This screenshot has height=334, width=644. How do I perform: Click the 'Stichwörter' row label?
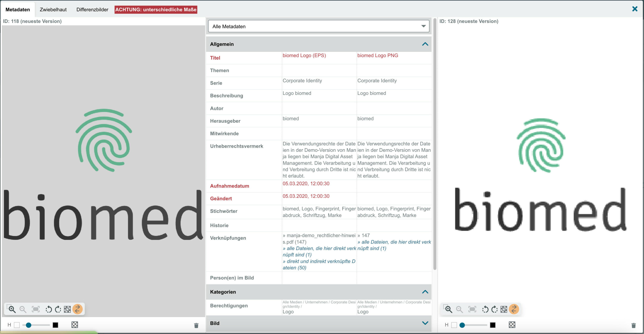pos(223,211)
